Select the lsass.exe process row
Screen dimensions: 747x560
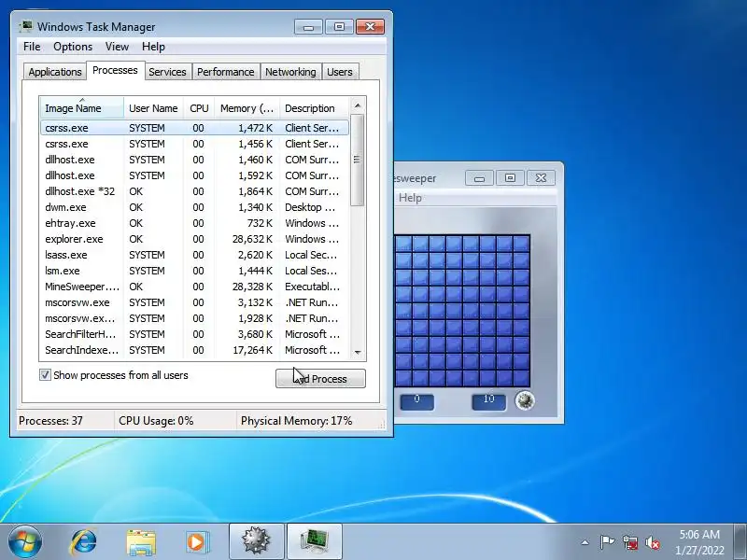(194, 255)
